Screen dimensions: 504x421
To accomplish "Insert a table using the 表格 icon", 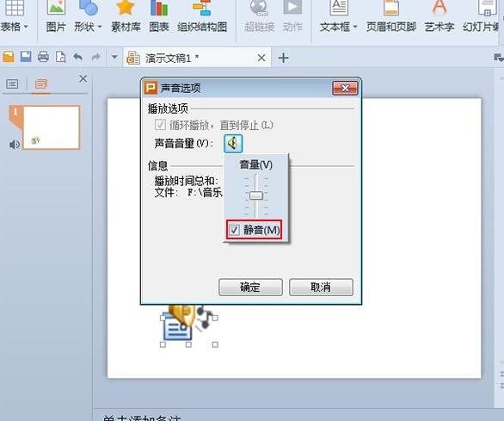I will pyautogui.click(x=14, y=8).
